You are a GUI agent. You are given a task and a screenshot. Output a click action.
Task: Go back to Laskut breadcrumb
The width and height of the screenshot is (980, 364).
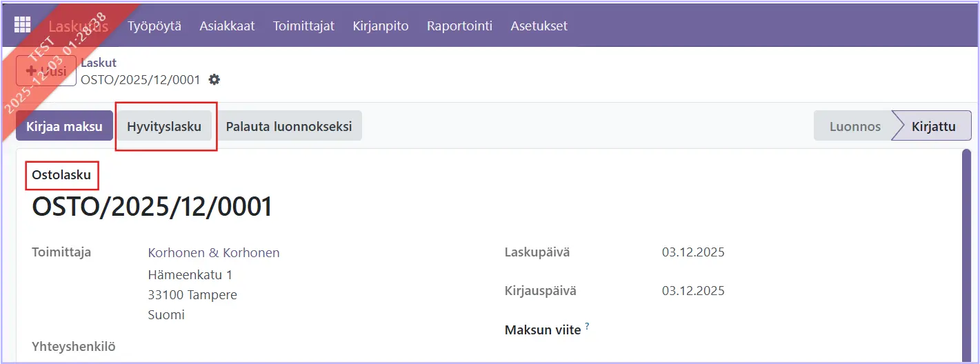[99, 63]
